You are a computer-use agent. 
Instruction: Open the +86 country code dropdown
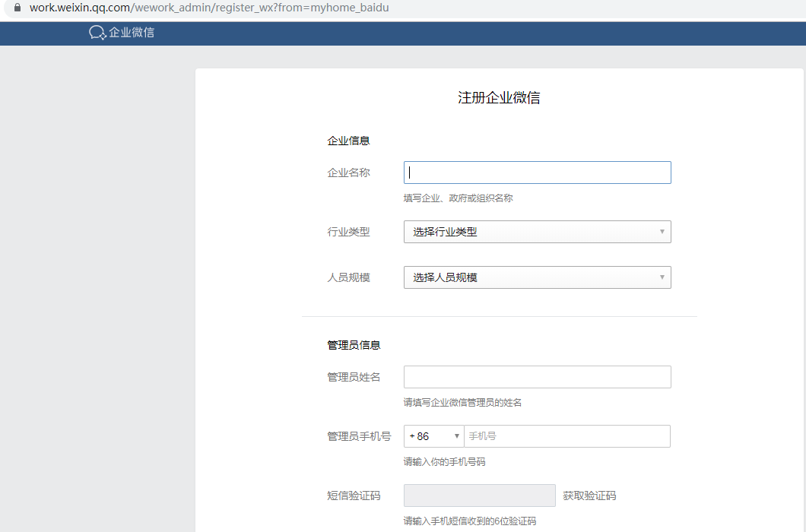pos(434,436)
